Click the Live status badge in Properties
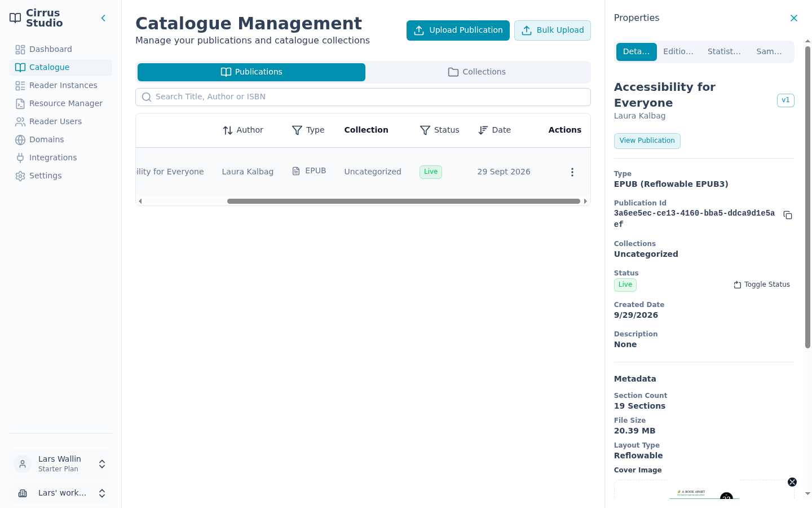812x508 pixels. (625, 285)
